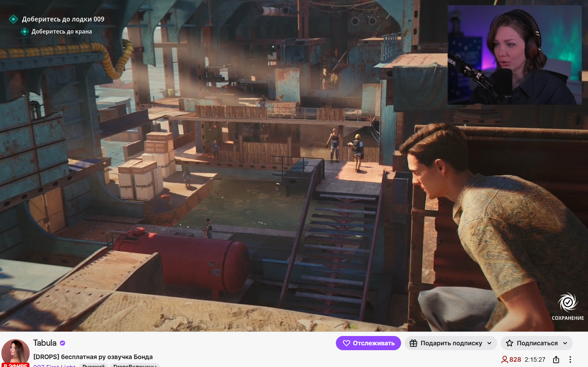The image size is (588, 367).
Task: Open the three-dot more options menu
Action: pos(570,359)
